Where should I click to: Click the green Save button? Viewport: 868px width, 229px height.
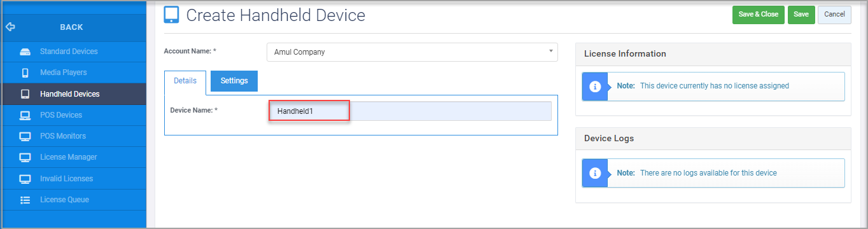[801, 15]
